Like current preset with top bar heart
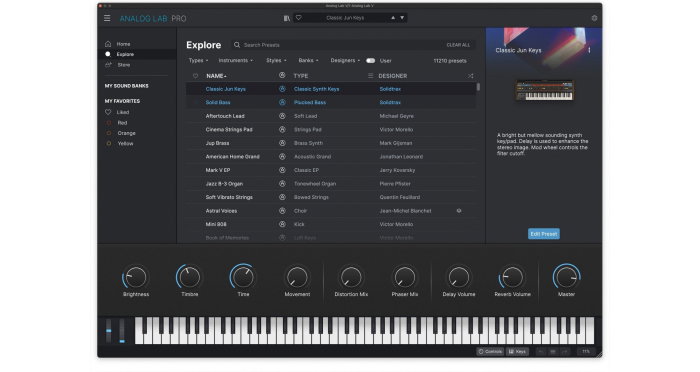 coord(299,18)
